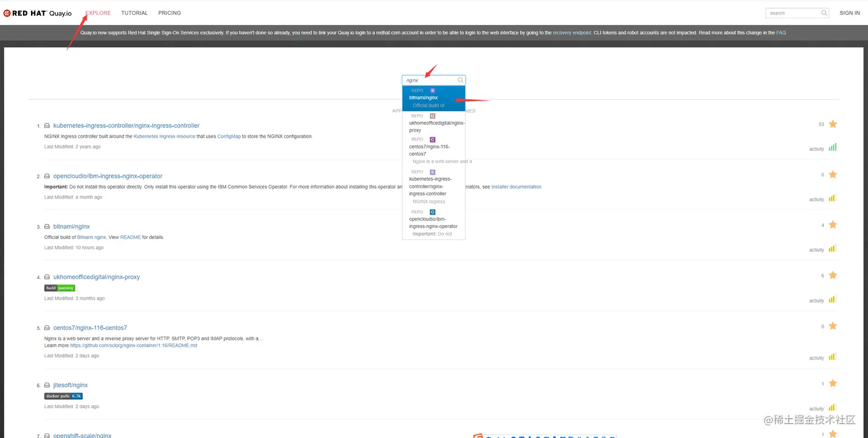
Task: Star the ukhomeofficedigital/nginx-proxy repository
Action: pos(833,276)
